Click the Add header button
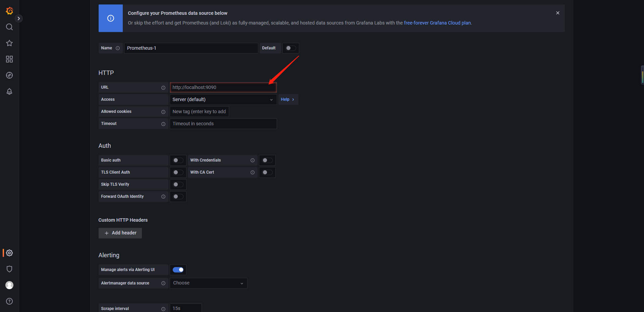Viewport: 644px width, 312px height. tap(120, 233)
